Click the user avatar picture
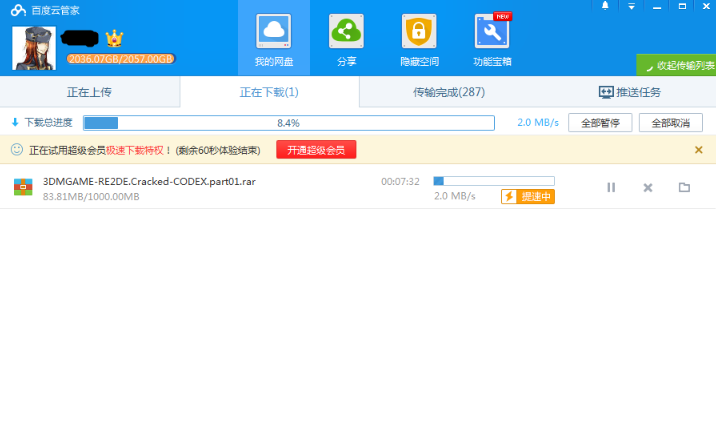 pyautogui.click(x=34, y=48)
